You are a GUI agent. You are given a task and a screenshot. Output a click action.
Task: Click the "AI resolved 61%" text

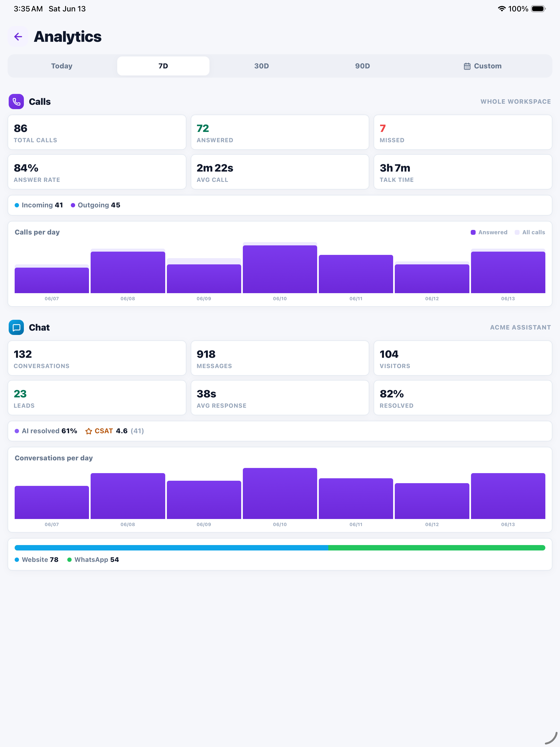pyautogui.click(x=49, y=431)
